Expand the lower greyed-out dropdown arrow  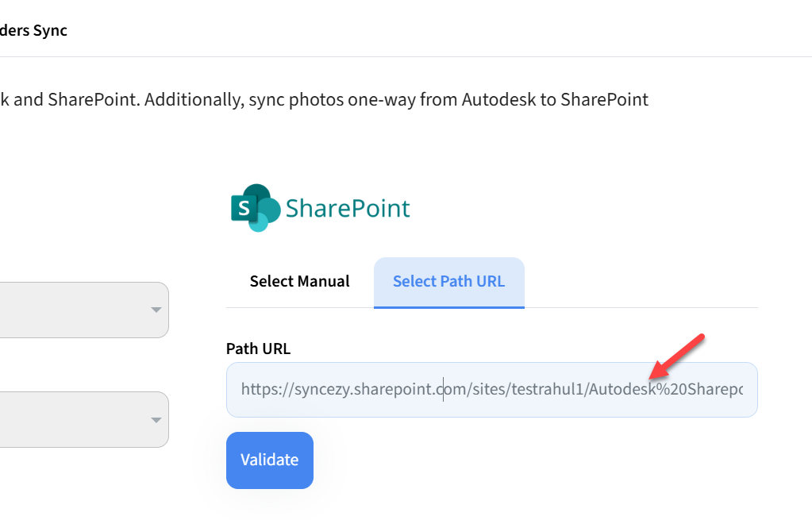tap(156, 420)
